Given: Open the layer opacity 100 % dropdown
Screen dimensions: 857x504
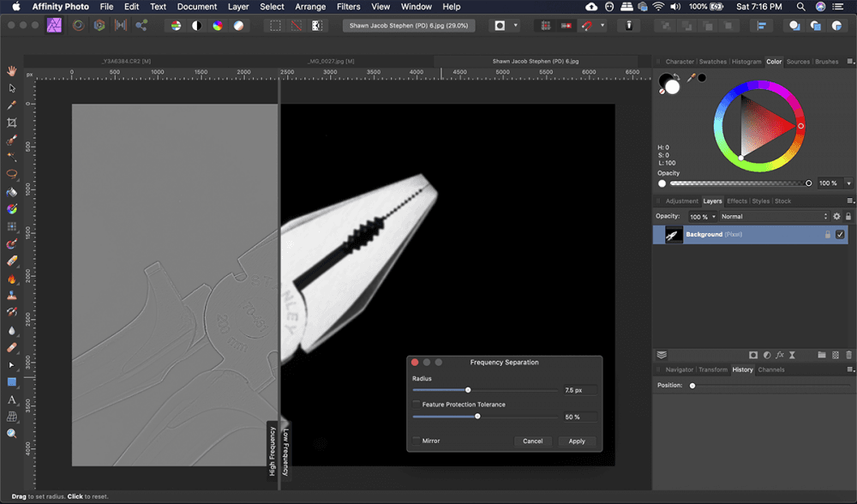Looking at the screenshot, I should [715, 217].
